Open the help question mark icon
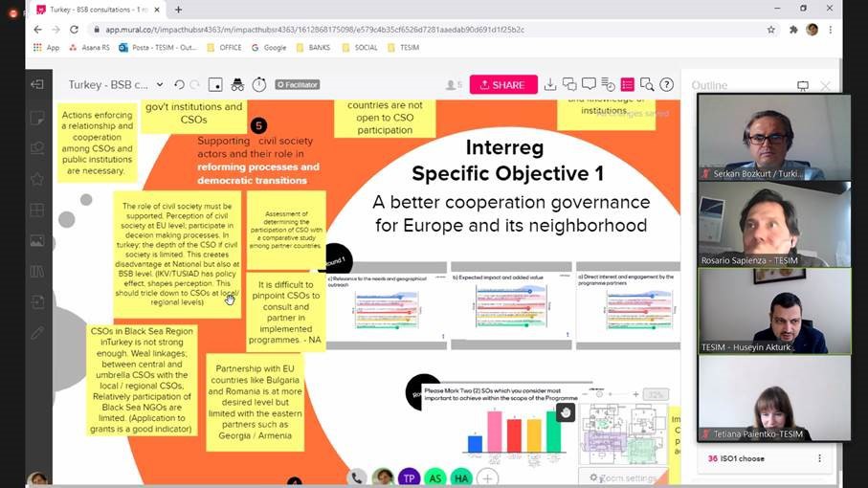This screenshot has width=868, height=488. pyautogui.click(x=667, y=84)
